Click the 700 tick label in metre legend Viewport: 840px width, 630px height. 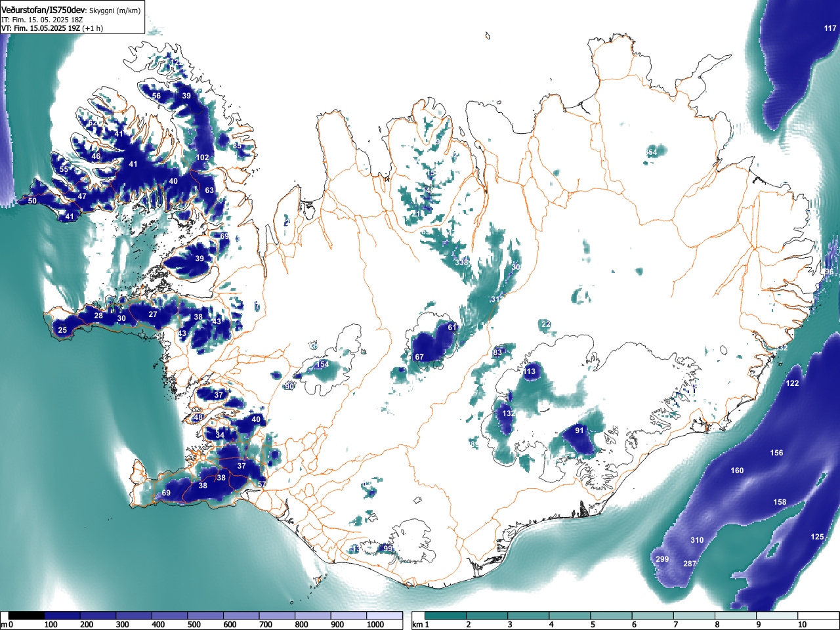pyautogui.click(x=265, y=625)
